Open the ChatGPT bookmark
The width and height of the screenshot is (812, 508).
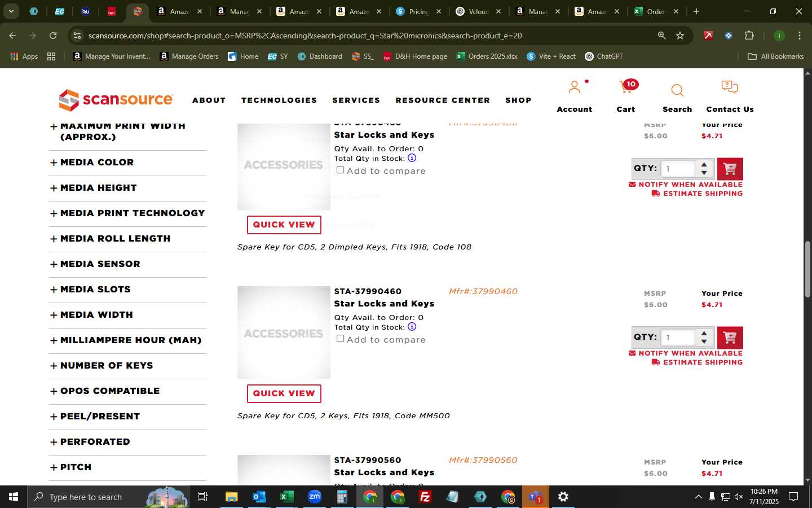click(604, 56)
